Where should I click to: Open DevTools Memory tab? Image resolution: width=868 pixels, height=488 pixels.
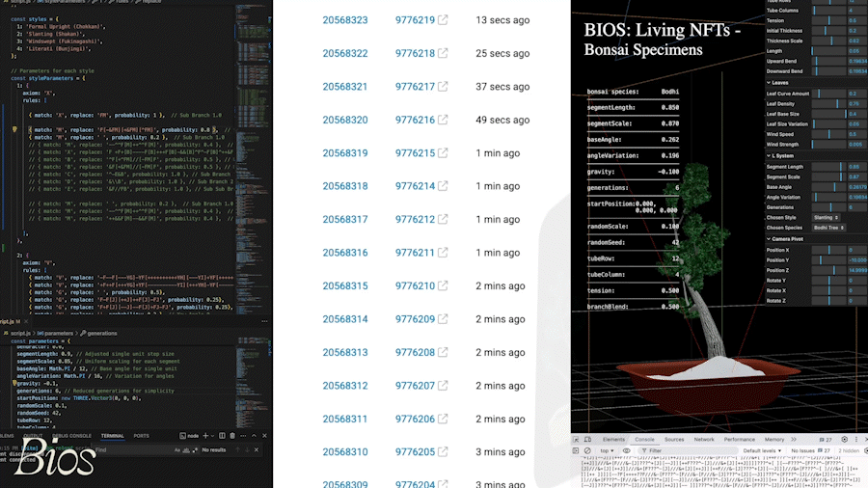[774, 440]
